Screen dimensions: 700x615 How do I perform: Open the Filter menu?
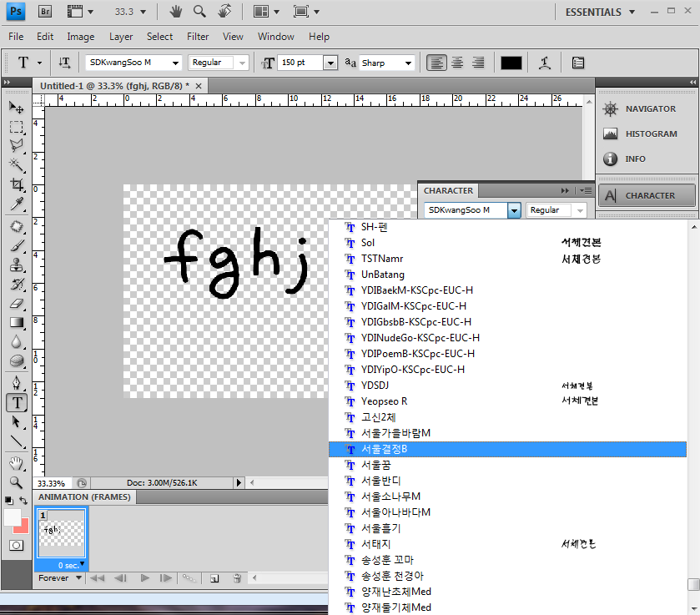click(x=198, y=37)
